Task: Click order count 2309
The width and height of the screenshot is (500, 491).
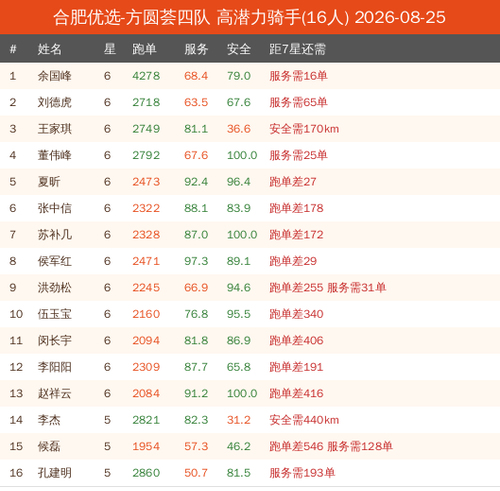Action: coord(146,367)
